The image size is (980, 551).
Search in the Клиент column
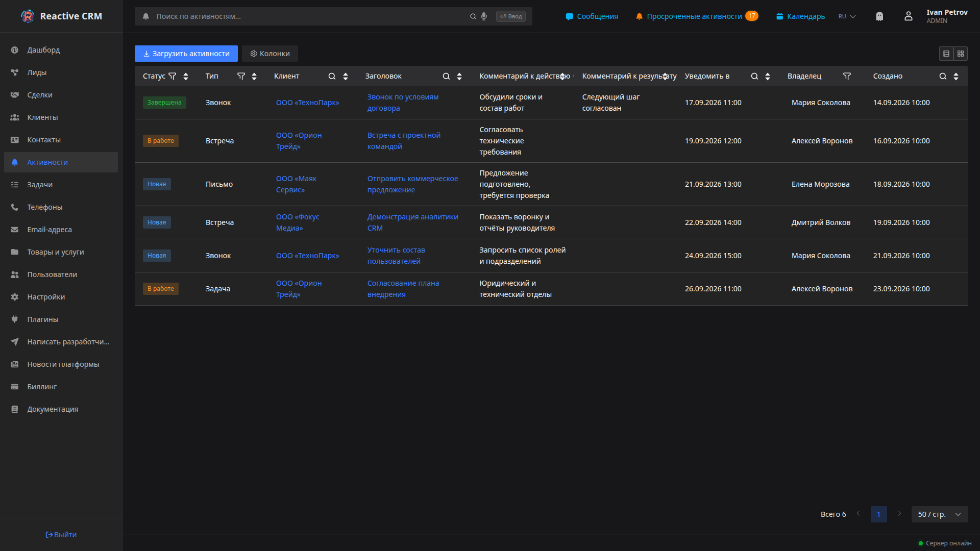coord(332,76)
